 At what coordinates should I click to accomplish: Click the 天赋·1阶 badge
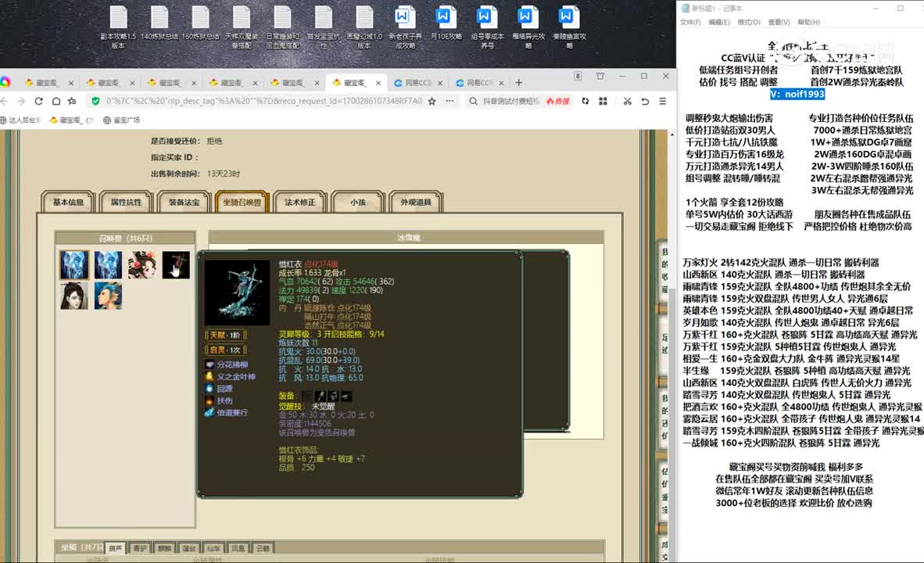point(225,335)
